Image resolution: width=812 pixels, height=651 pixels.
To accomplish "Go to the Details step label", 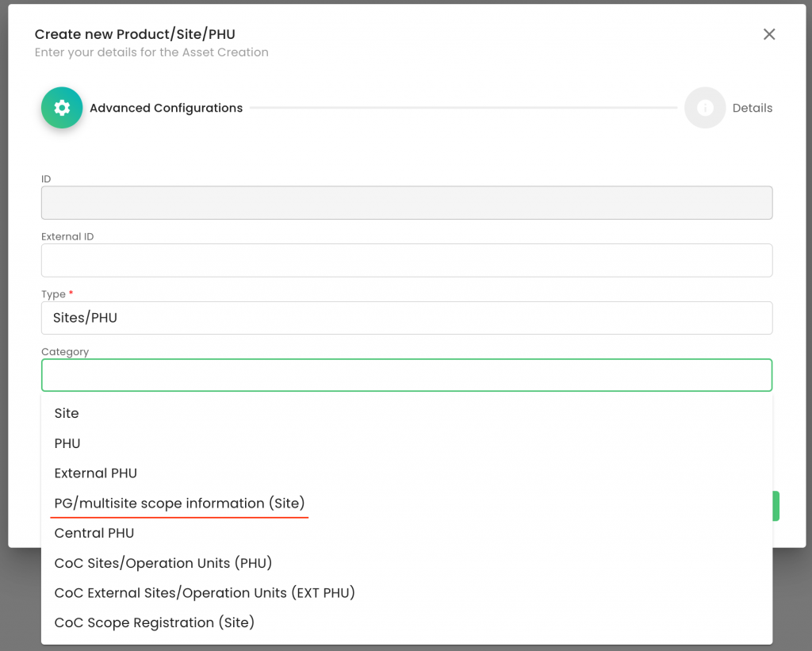I will click(752, 108).
